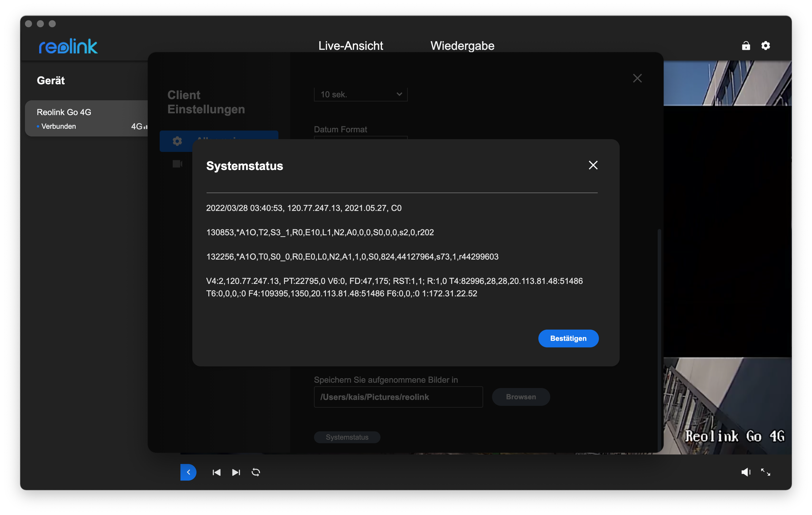This screenshot has height=515, width=812.
Task: Click the lock icon in header
Action: point(746,45)
